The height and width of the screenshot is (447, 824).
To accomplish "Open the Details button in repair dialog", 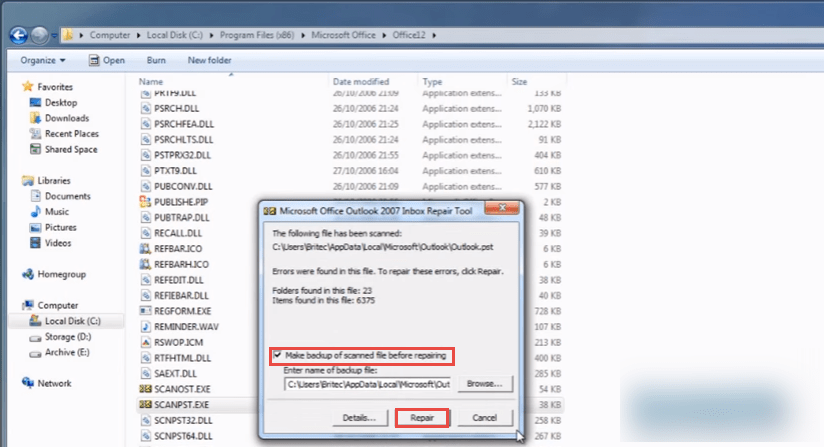I will coord(359,418).
